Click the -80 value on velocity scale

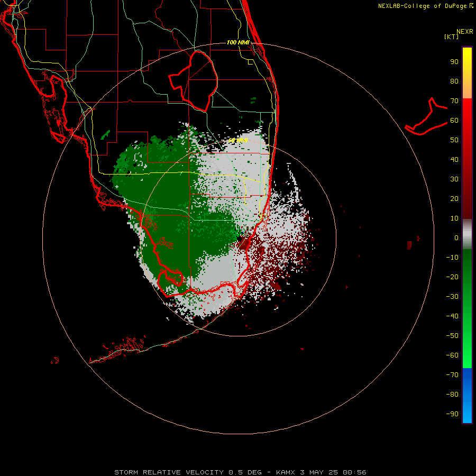tap(452, 395)
